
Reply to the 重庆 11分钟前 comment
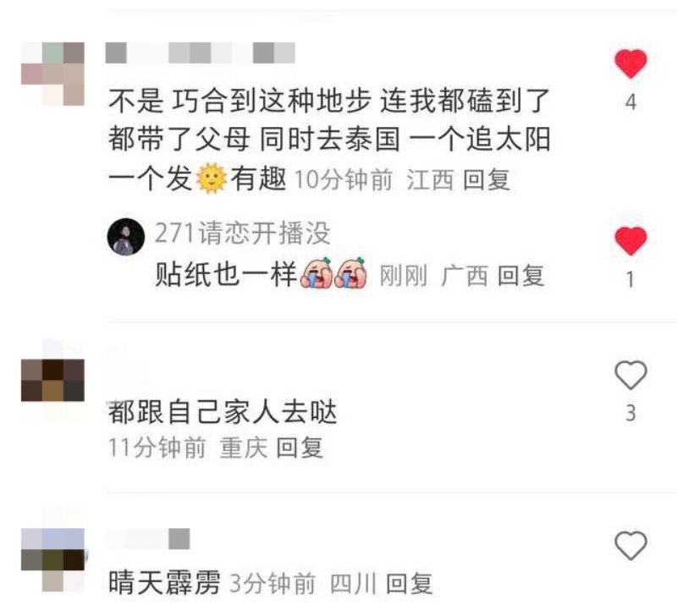(x=300, y=448)
